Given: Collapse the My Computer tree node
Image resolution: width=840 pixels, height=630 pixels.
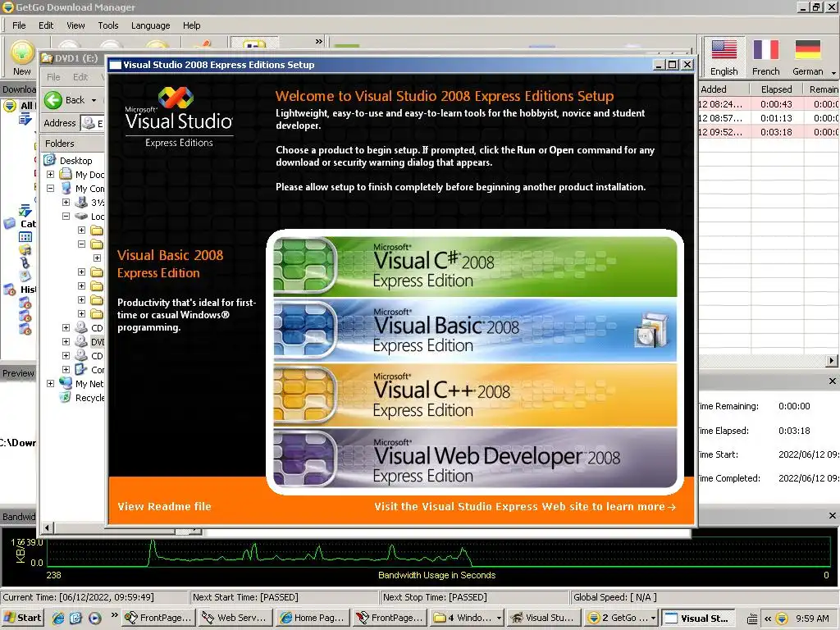Looking at the screenshot, I should coord(50,189).
